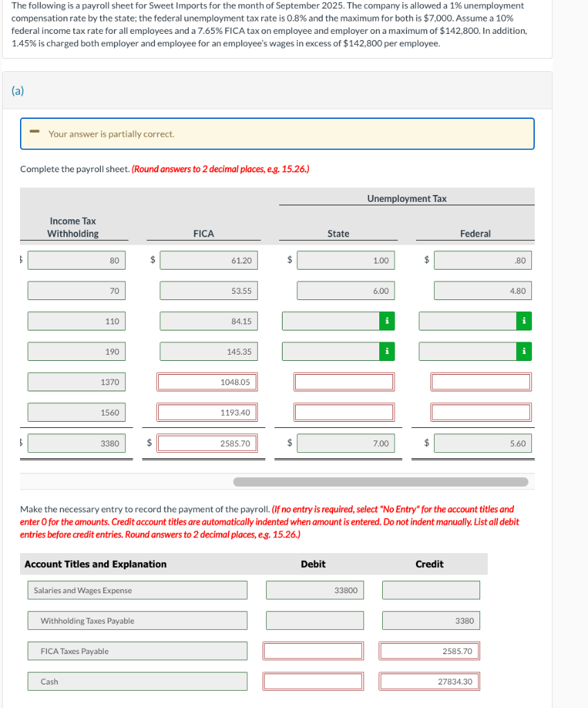588x708 pixels.
Task: Click the FICA field showing 53.55
Action: 209,291
